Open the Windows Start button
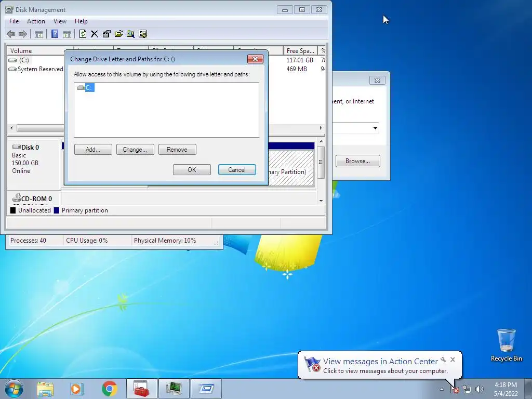Image resolution: width=532 pixels, height=399 pixels. (x=14, y=389)
